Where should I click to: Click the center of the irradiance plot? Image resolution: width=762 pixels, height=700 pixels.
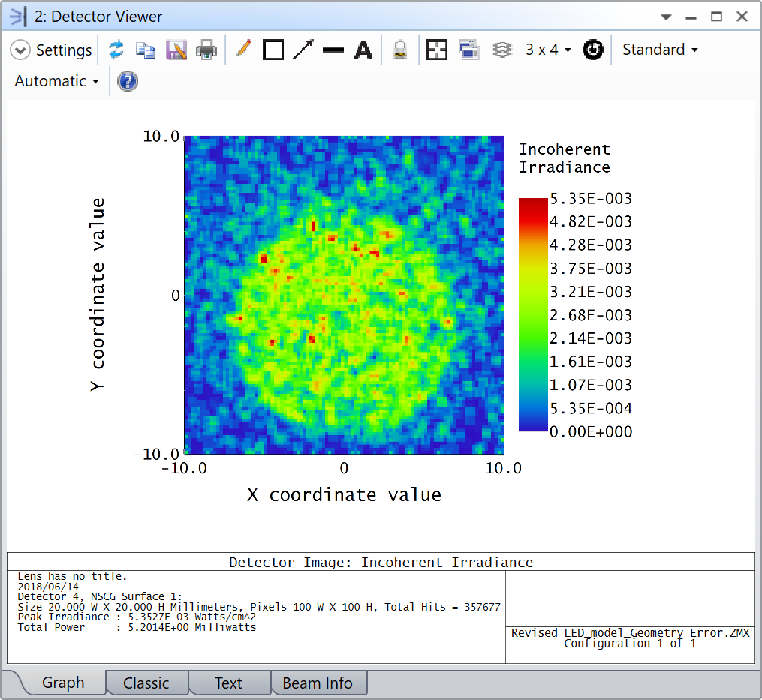(x=344, y=296)
